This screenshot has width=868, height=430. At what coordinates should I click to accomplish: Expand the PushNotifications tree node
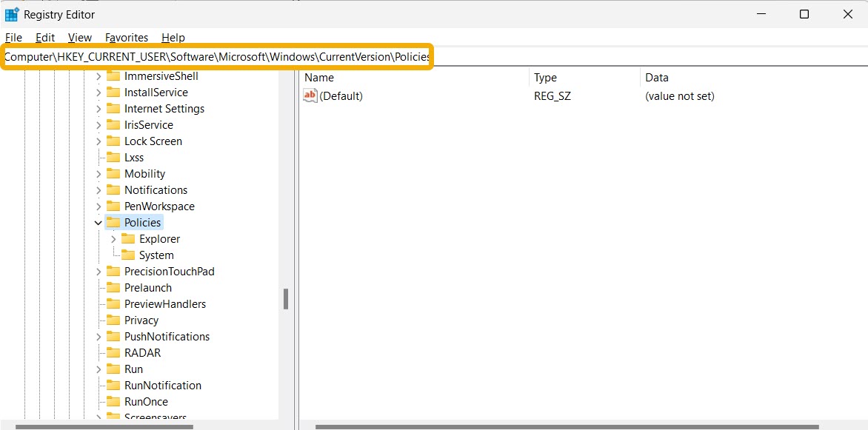pos(98,336)
